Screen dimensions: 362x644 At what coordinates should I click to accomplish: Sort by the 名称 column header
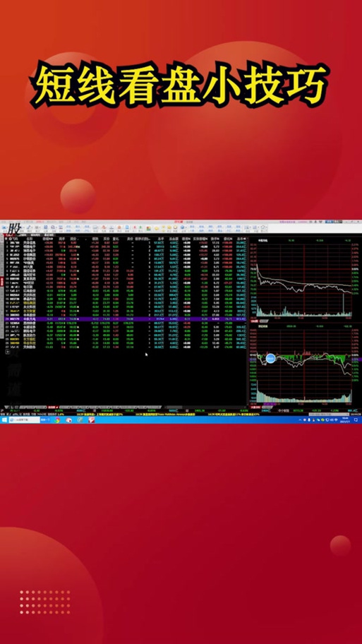(29, 238)
